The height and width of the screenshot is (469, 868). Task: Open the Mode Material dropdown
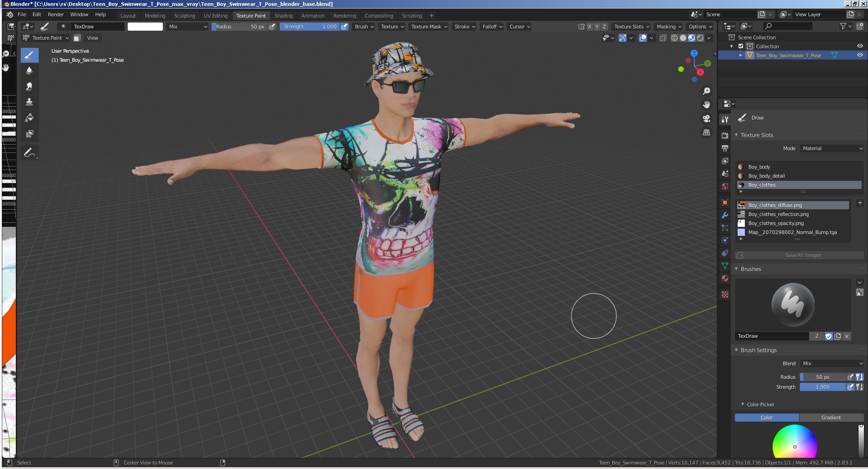(x=832, y=148)
